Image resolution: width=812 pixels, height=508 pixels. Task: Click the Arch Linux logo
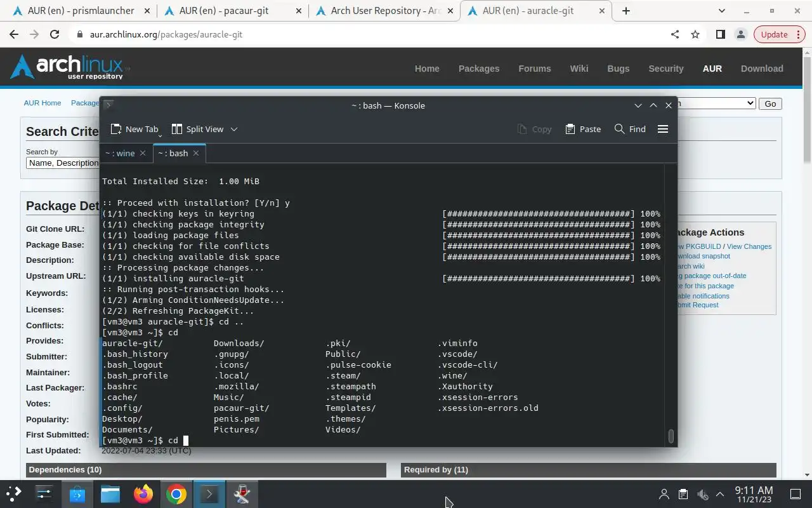(x=69, y=67)
